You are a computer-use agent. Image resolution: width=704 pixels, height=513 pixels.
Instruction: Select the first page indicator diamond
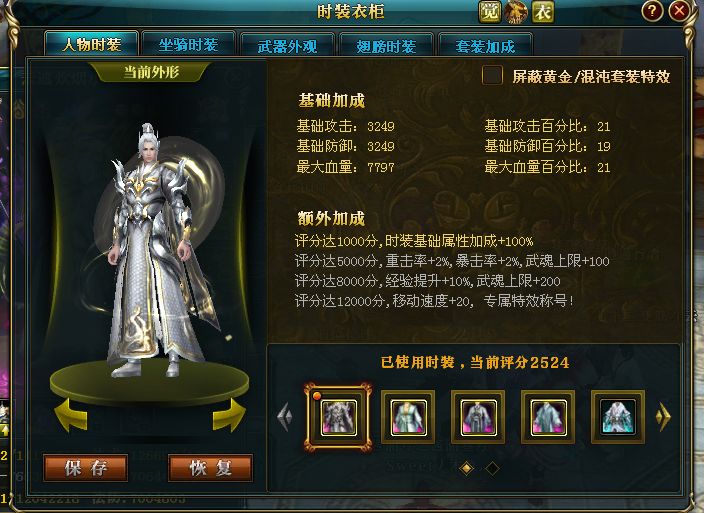[x=467, y=468]
